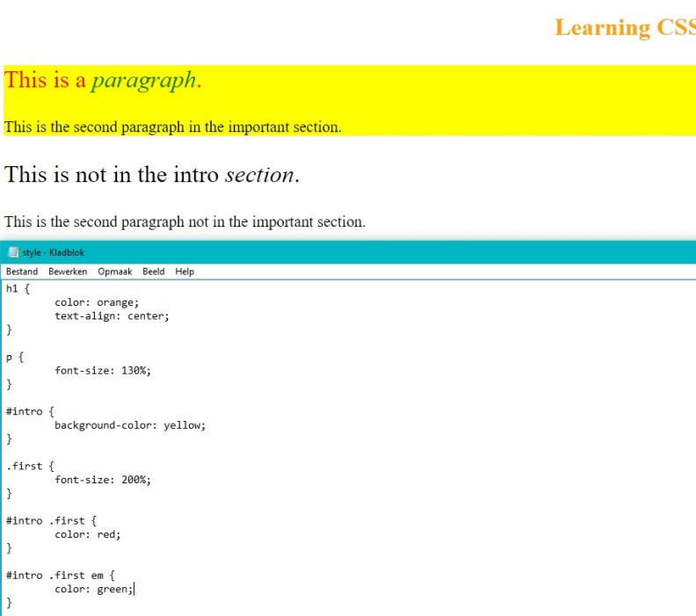Viewport: 696px width, 616px height.
Task: Click the 'color: orange;' line
Action: (x=97, y=302)
